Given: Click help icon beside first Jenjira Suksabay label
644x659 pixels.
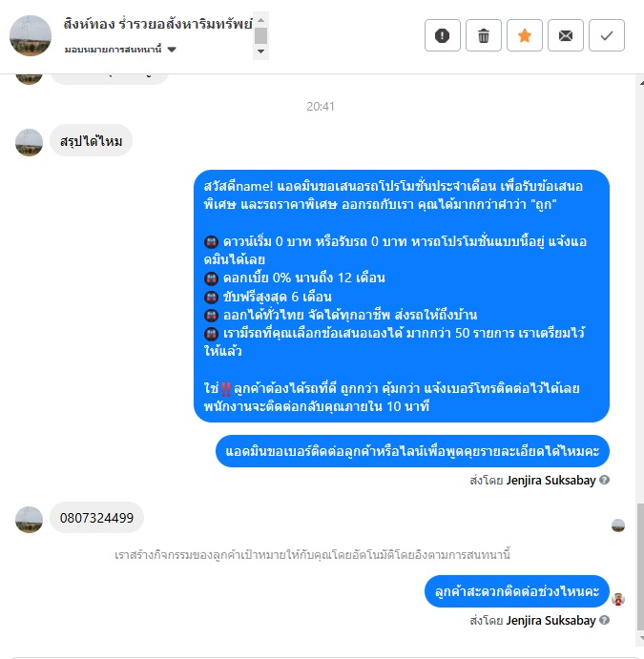Looking at the screenshot, I should 604,480.
